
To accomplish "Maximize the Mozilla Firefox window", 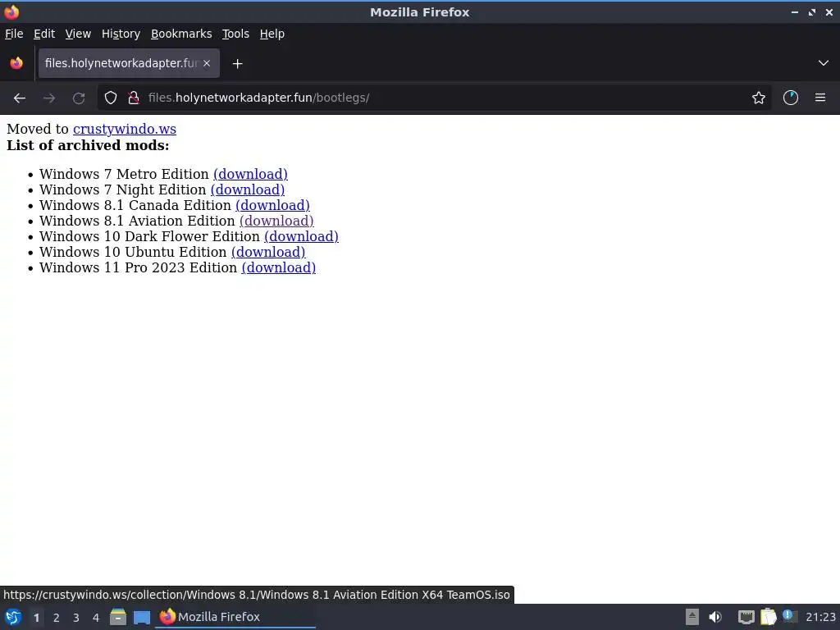I will pyautogui.click(x=812, y=11).
